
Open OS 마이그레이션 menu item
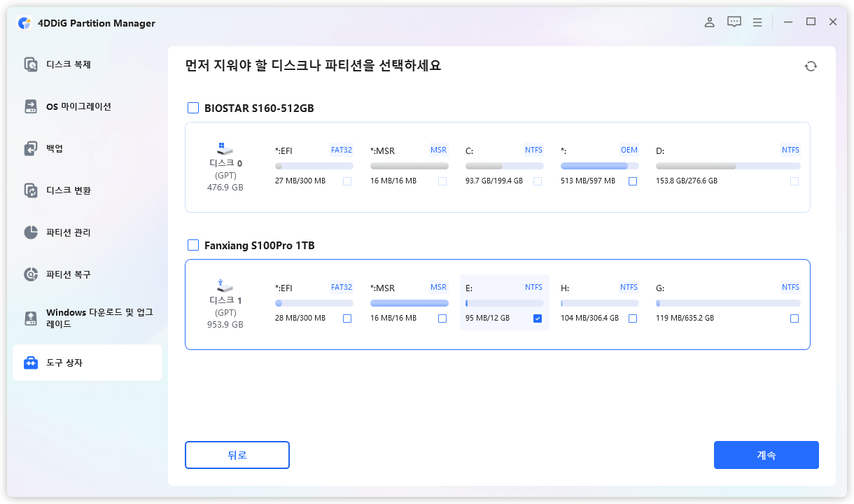(87, 106)
